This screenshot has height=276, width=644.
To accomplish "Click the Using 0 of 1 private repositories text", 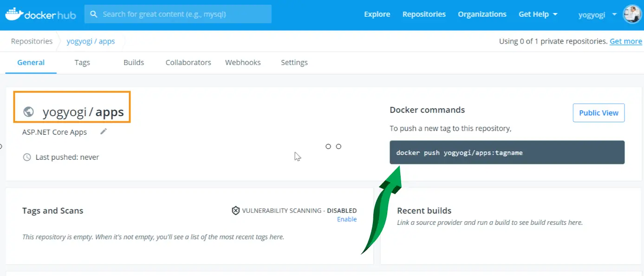I will click(x=553, y=41).
